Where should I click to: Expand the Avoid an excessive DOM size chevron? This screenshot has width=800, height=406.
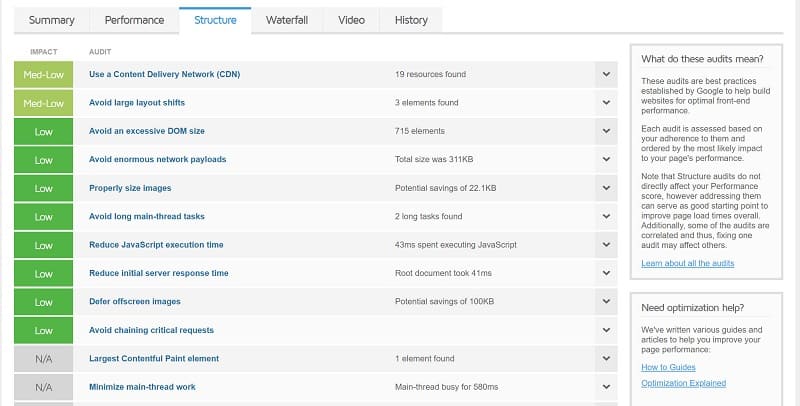point(605,131)
